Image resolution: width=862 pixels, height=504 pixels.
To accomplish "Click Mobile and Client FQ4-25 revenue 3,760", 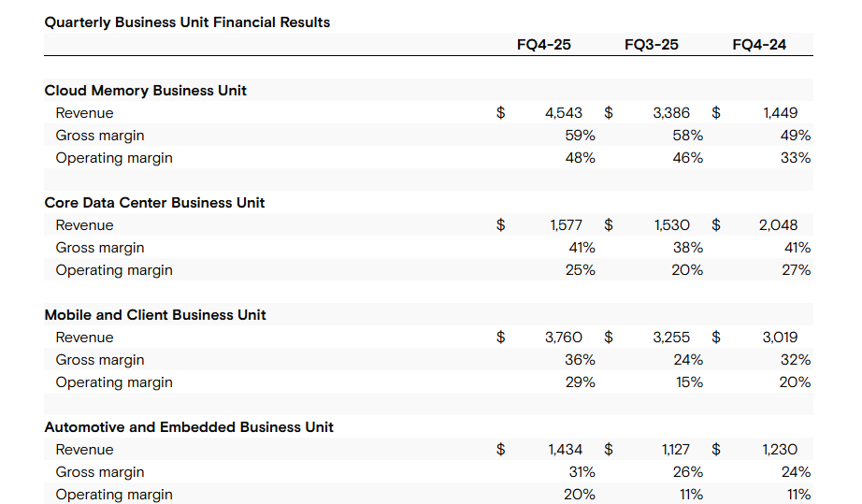I will (x=564, y=338).
